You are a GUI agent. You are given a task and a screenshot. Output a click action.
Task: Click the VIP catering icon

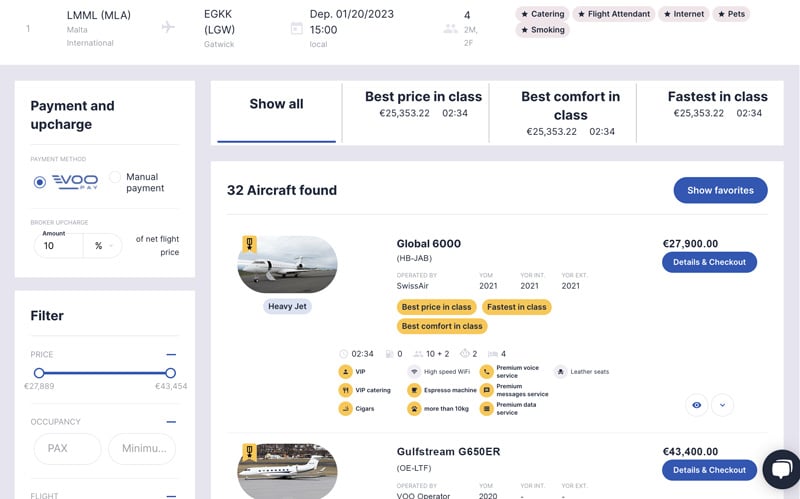345,390
